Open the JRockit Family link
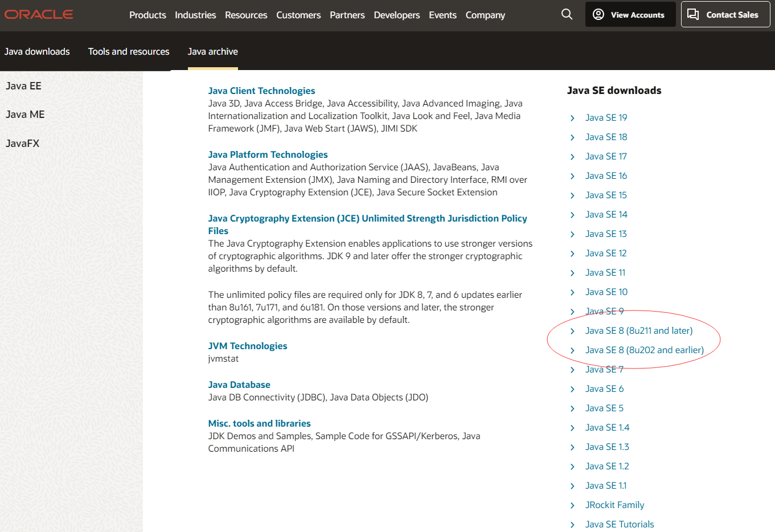The width and height of the screenshot is (775, 532). [615, 505]
